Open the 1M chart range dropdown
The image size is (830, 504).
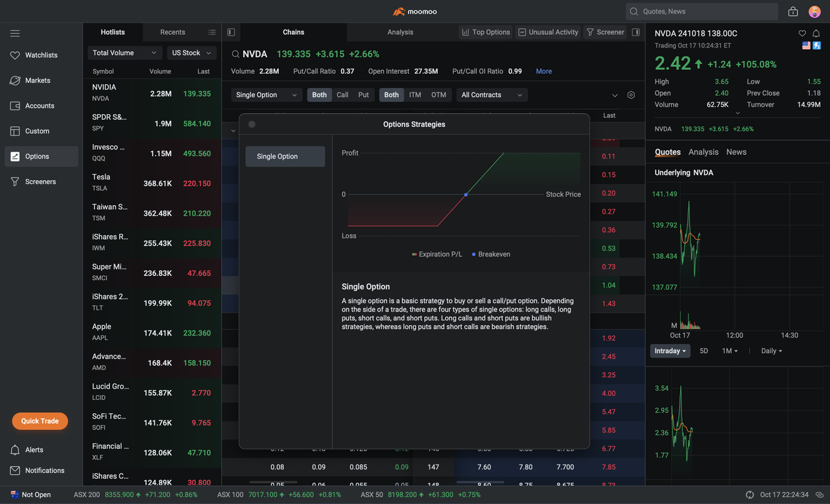coord(729,351)
